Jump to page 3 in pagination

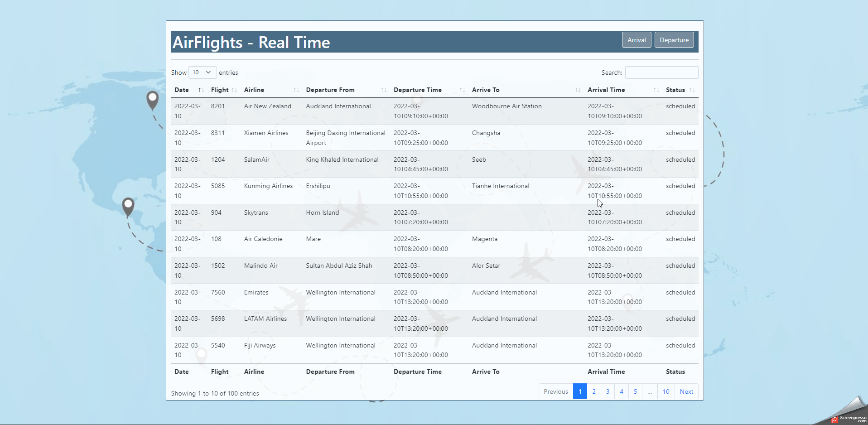pos(608,391)
